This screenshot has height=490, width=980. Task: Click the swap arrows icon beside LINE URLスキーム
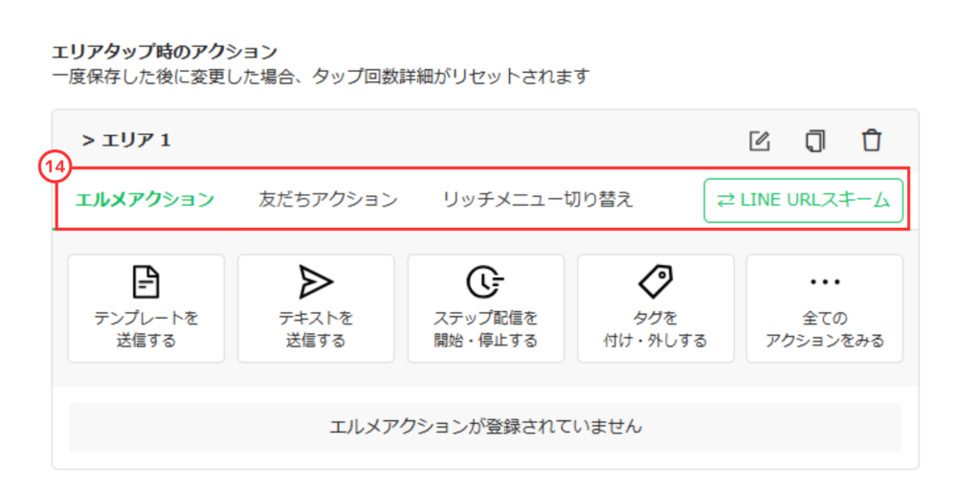[726, 200]
